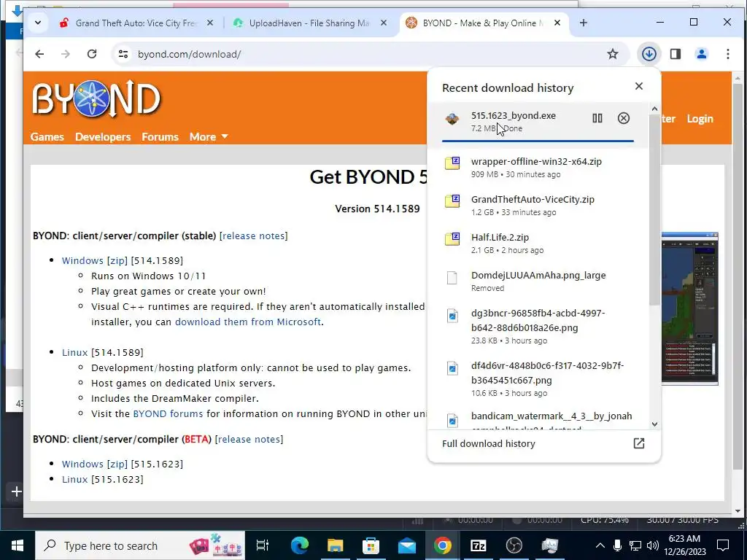Open download them from Microsoft link

click(248, 322)
